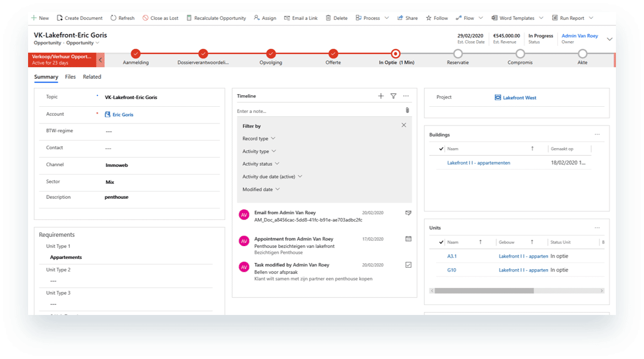
Task: Click the Refresh icon
Action: [x=113, y=18]
